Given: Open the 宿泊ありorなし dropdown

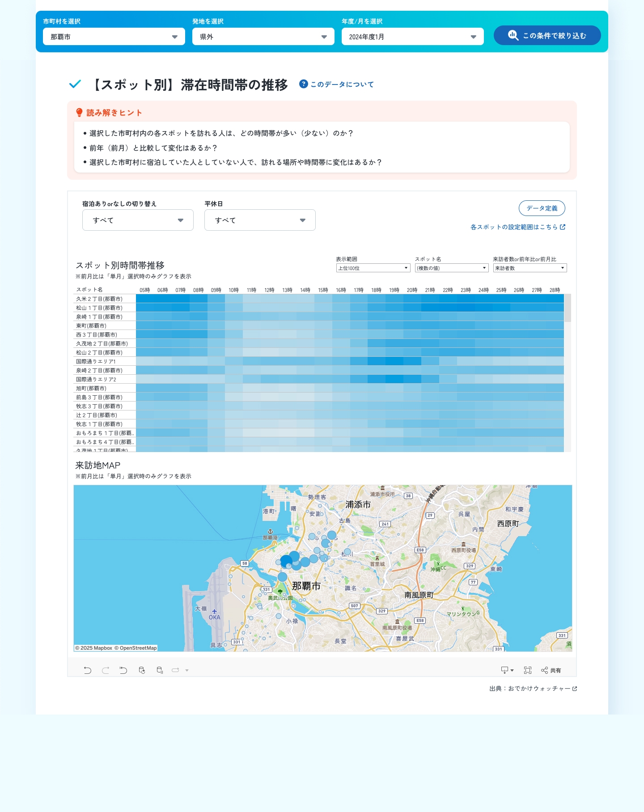Looking at the screenshot, I should tap(138, 220).
